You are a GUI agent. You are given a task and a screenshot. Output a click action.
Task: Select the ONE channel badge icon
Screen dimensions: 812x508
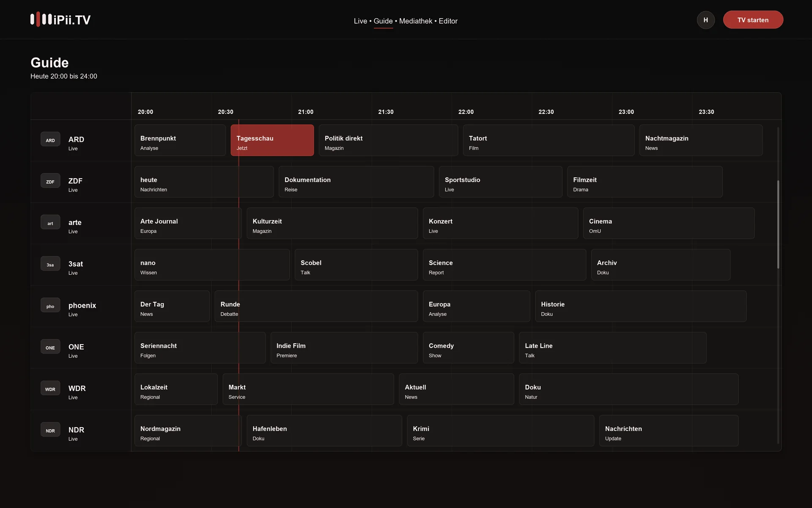[x=50, y=347]
